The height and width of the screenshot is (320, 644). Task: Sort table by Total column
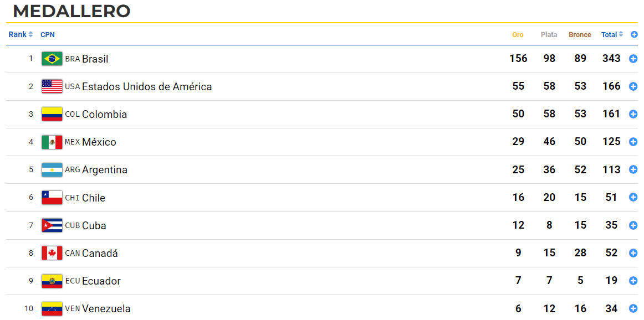tap(612, 35)
